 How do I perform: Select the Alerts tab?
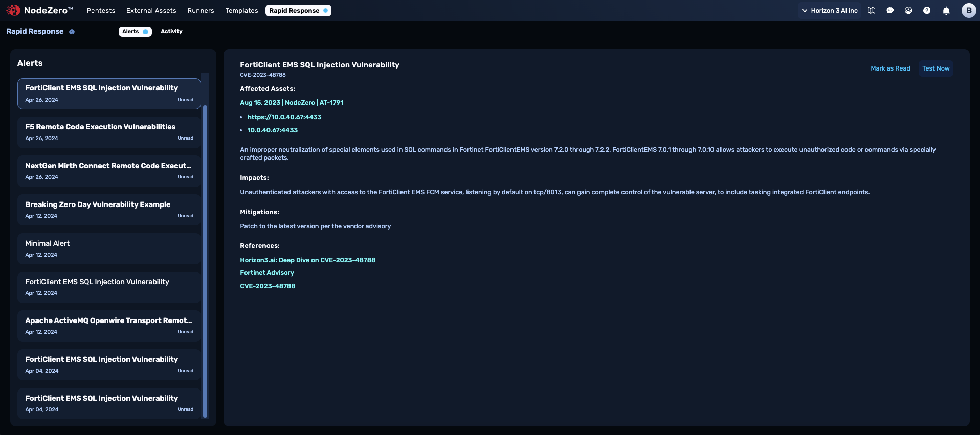click(135, 31)
